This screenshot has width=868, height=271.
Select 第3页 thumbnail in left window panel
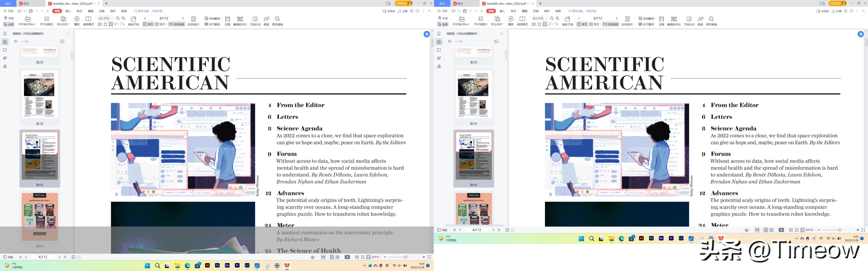tap(40, 94)
